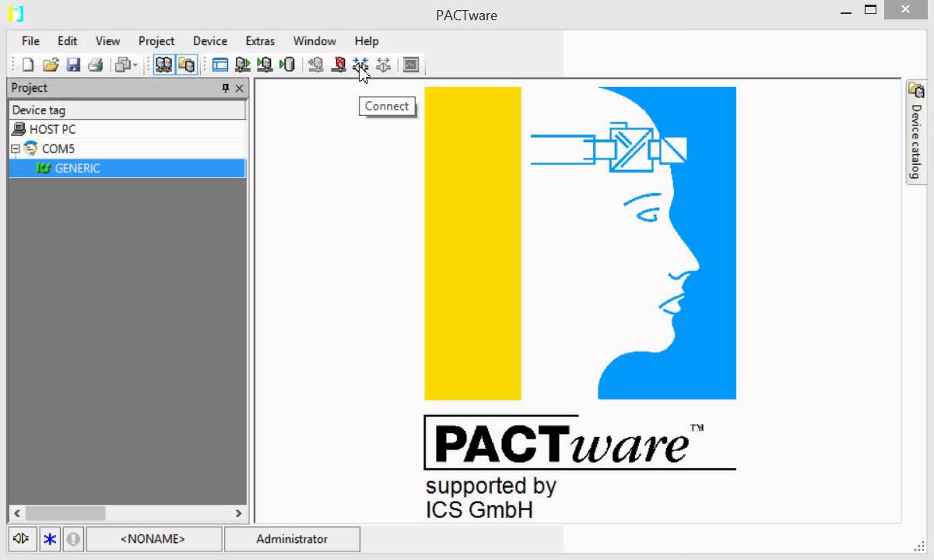Click the printer icon in the toolbar
Image resolution: width=934 pixels, height=560 pixels.
[x=95, y=65]
